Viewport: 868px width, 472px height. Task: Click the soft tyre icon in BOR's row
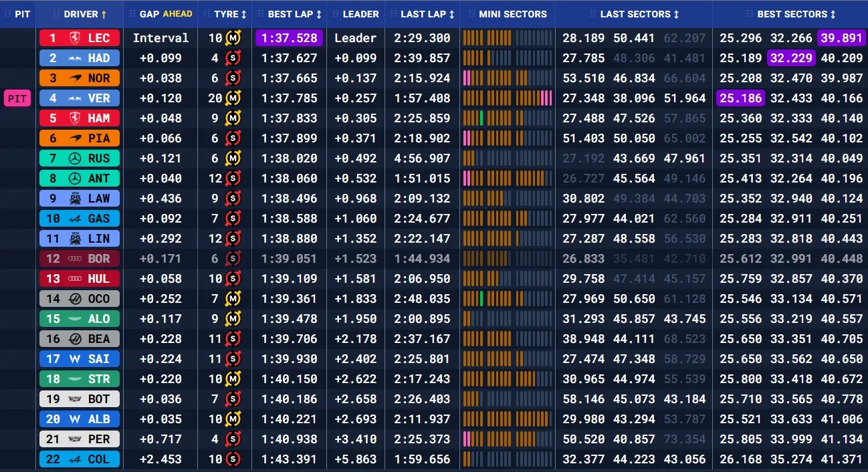click(233, 259)
